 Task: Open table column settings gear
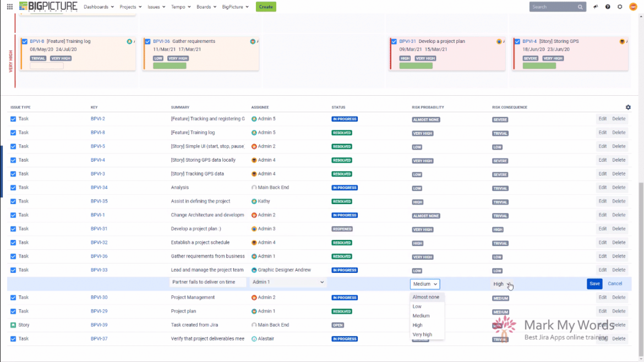point(628,107)
